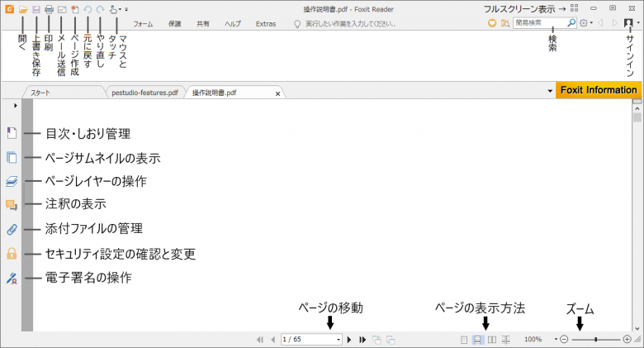Click the previous view icon in status bar
This screenshot has width=644, height=348.
pos(376,340)
